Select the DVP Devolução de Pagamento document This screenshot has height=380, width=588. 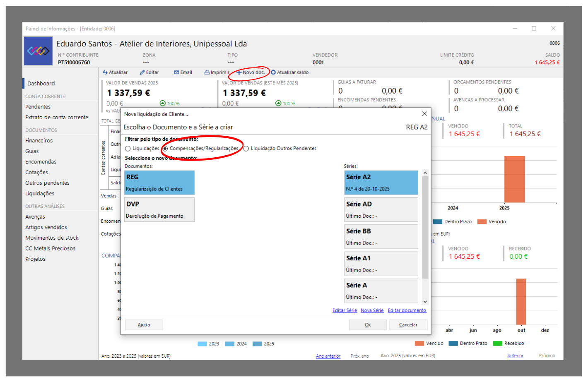click(x=159, y=209)
